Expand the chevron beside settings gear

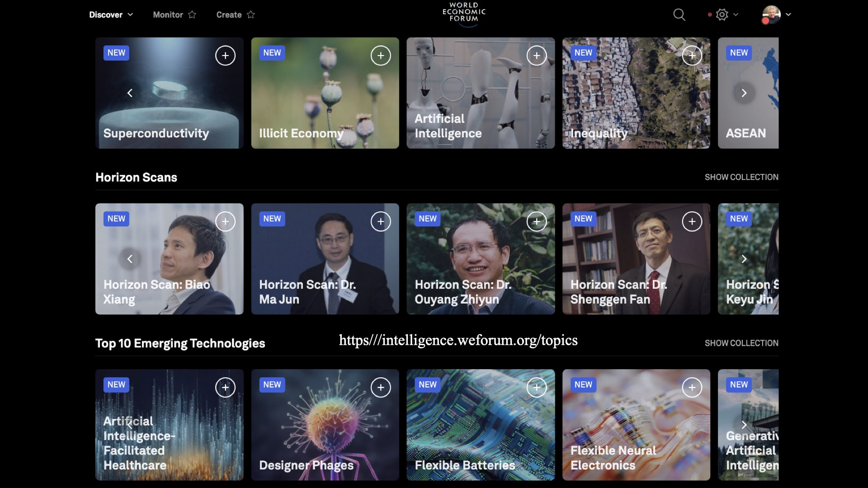pyautogui.click(x=736, y=14)
